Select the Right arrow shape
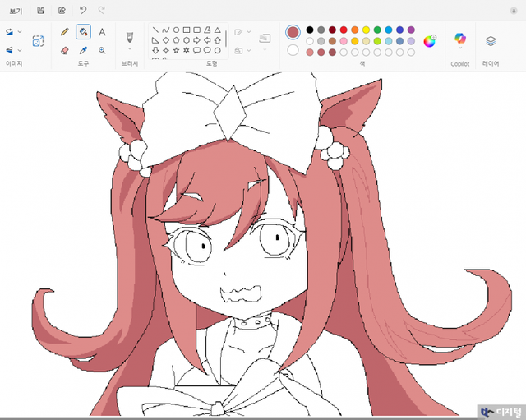This screenshot has height=420, width=526. [197, 40]
